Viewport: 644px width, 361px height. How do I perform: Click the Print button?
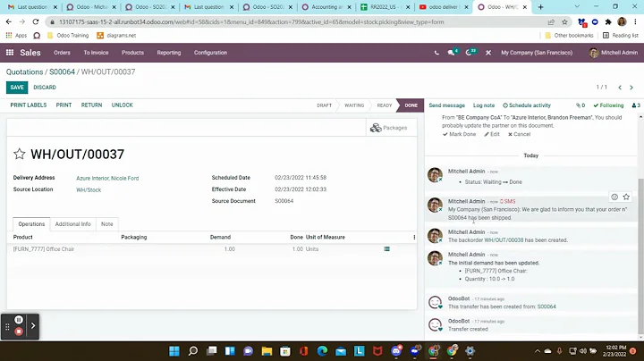(x=64, y=105)
